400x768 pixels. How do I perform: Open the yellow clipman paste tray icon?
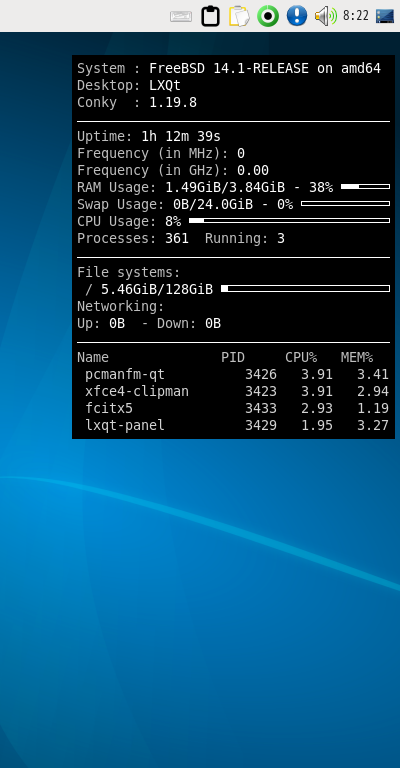point(239,16)
